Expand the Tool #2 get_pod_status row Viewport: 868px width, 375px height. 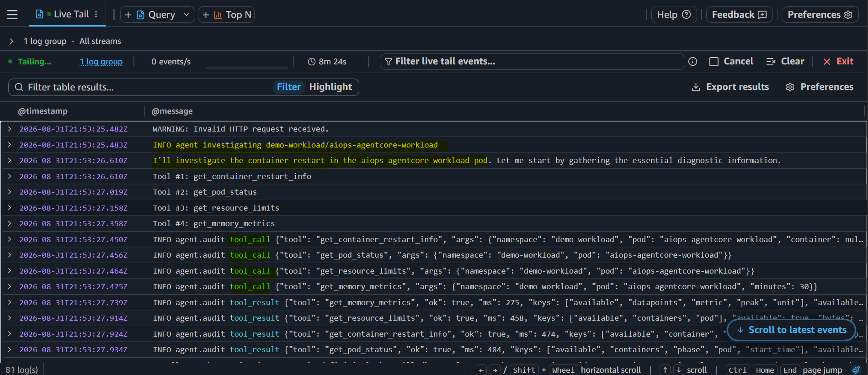[9, 192]
